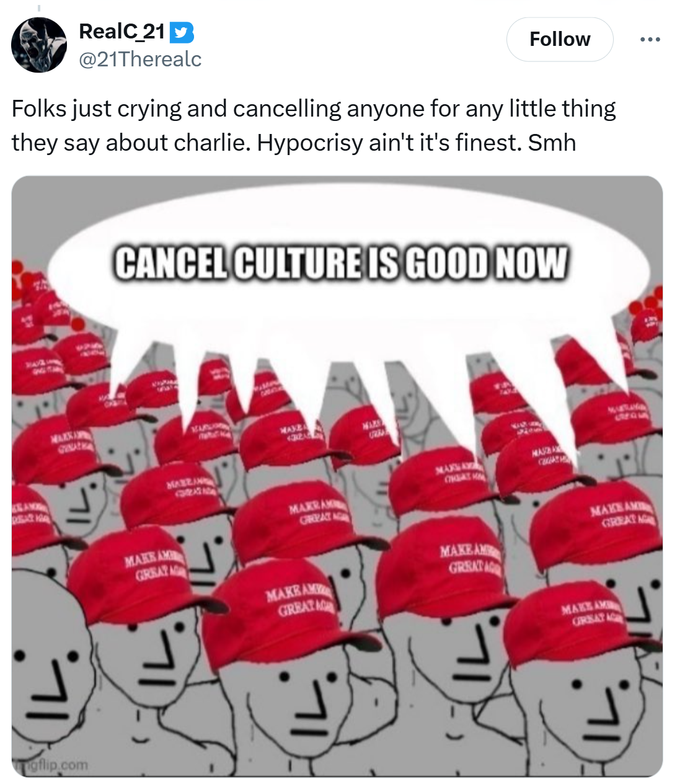This screenshot has width=685, height=784.
Task: Click the word CULTURE in the meme caption
Action: click(x=296, y=264)
